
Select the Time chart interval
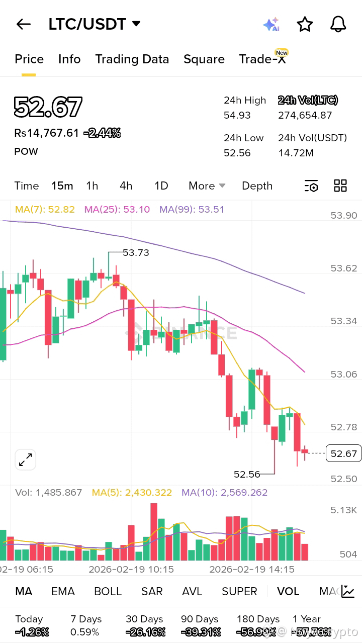coord(27,186)
